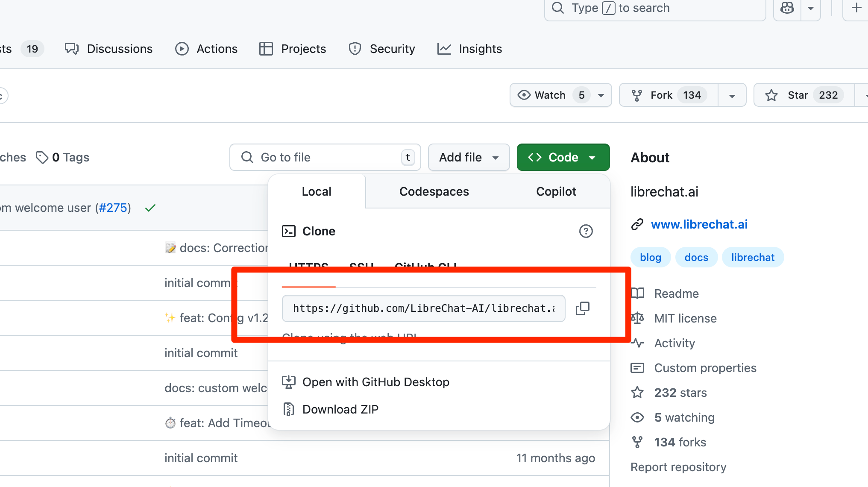Viewport: 868px width, 487px height.
Task: Open the Projects tab
Action: (x=293, y=49)
